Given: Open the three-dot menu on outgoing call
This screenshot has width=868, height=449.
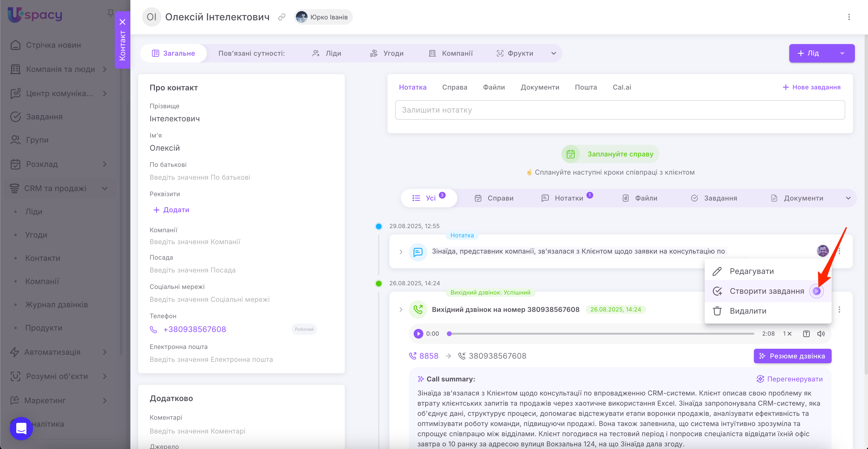Looking at the screenshot, I should click(839, 309).
